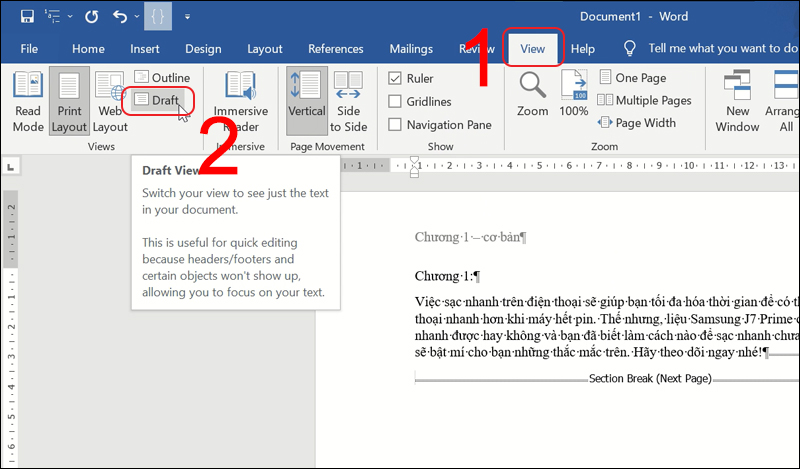The height and width of the screenshot is (469, 800).
Task: Open Immersive Reader
Action: click(241, 101)
